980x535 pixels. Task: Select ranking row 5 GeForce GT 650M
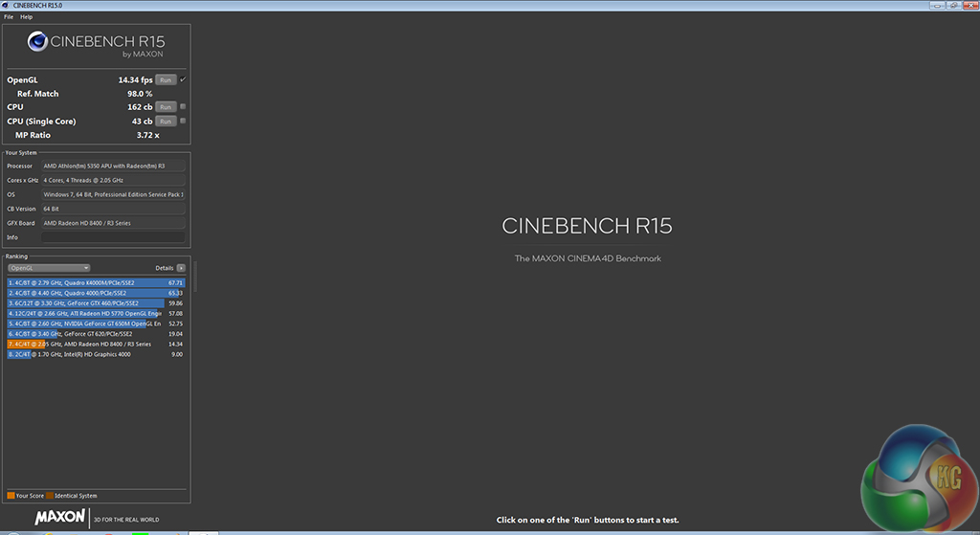[97, 323]
